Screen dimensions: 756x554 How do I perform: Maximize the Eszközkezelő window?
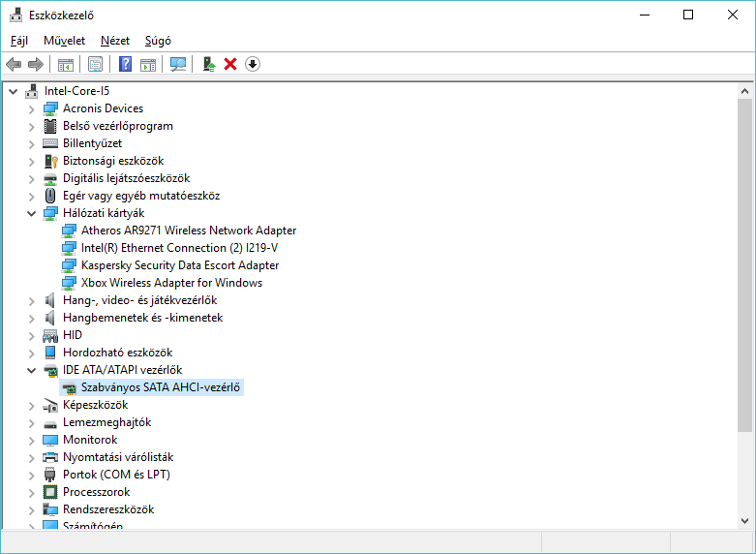(x=688, y=15)
